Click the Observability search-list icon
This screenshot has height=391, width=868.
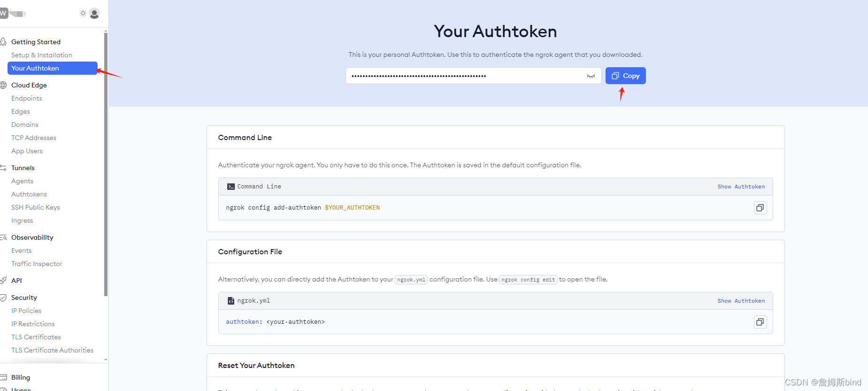3,237
